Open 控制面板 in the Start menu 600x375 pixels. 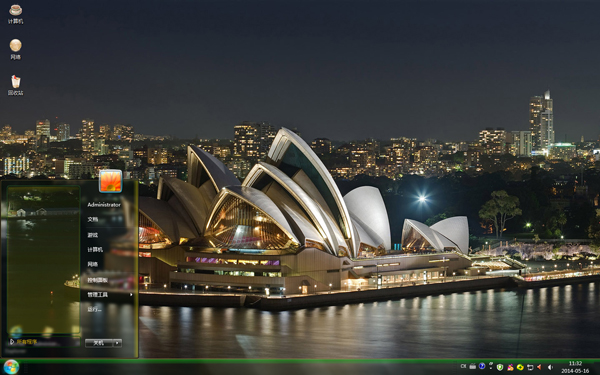pyautogui.click(x=97, y=280)
